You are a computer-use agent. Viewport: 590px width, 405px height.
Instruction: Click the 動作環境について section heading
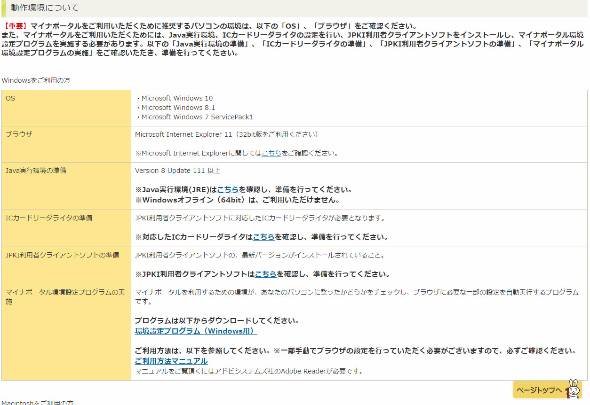(x=44, y=8)
